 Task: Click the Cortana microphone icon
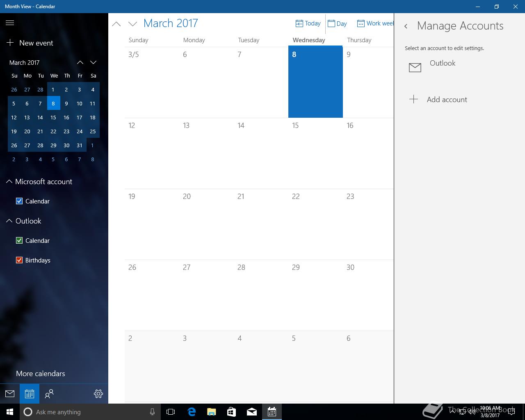152,412
